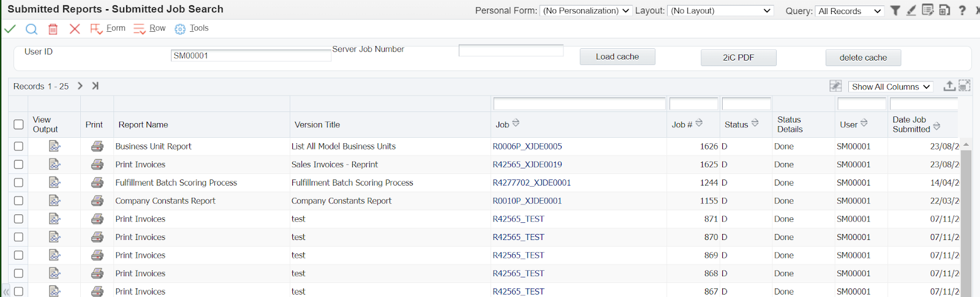Open the Tools menu
The image size is (980, 297).
click(192, 28)
